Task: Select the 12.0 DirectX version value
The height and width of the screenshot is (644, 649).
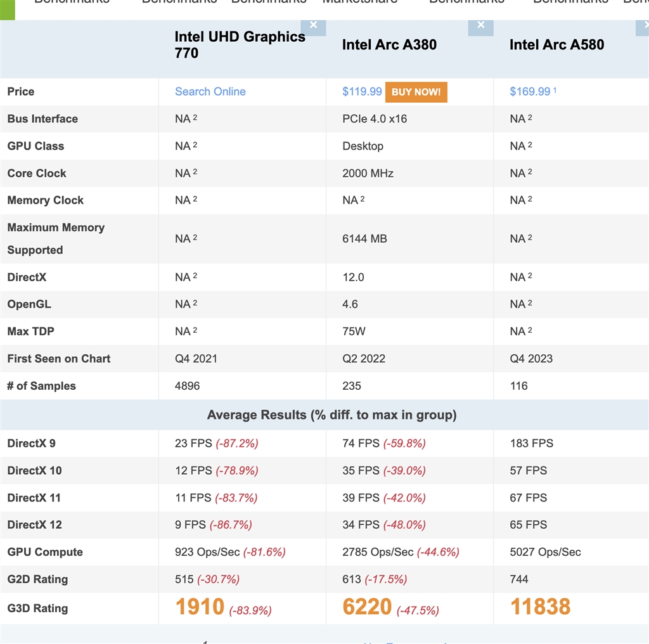Action: coord(353,277)
